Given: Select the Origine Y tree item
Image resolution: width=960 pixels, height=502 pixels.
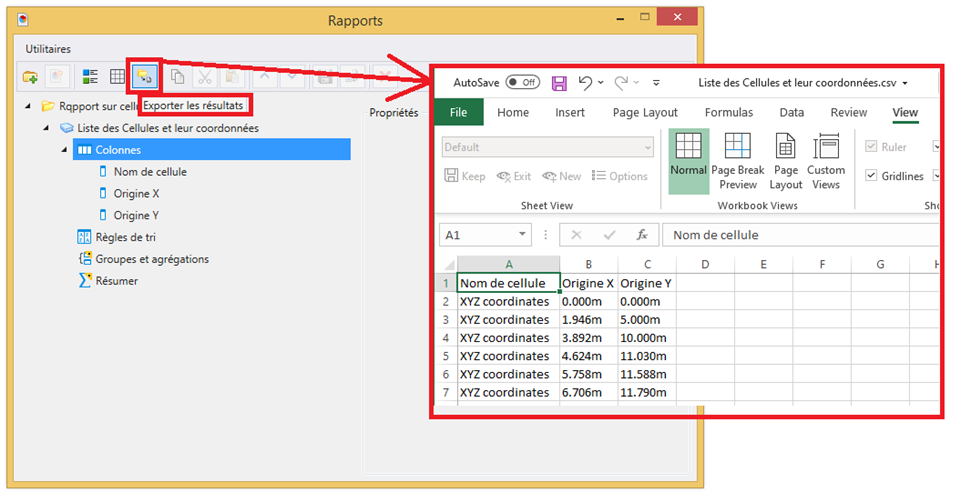Looking at the screenshot, I should (x=136, y=215).
